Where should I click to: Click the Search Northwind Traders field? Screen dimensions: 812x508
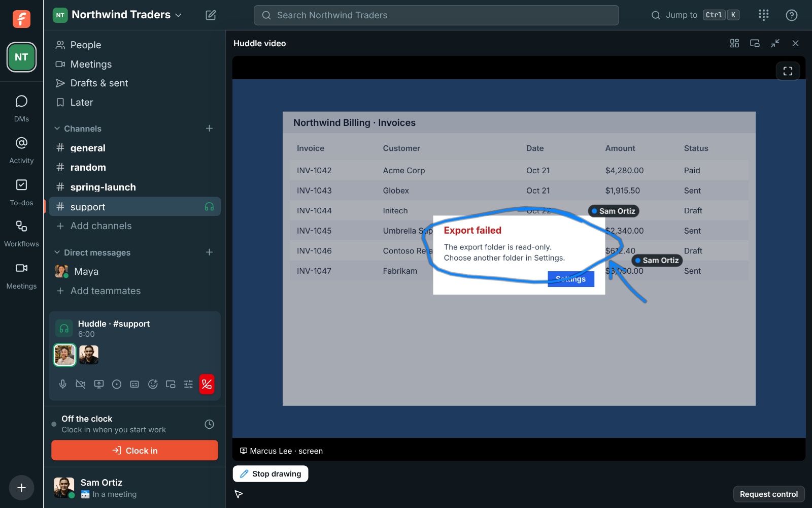coord(436,15)
